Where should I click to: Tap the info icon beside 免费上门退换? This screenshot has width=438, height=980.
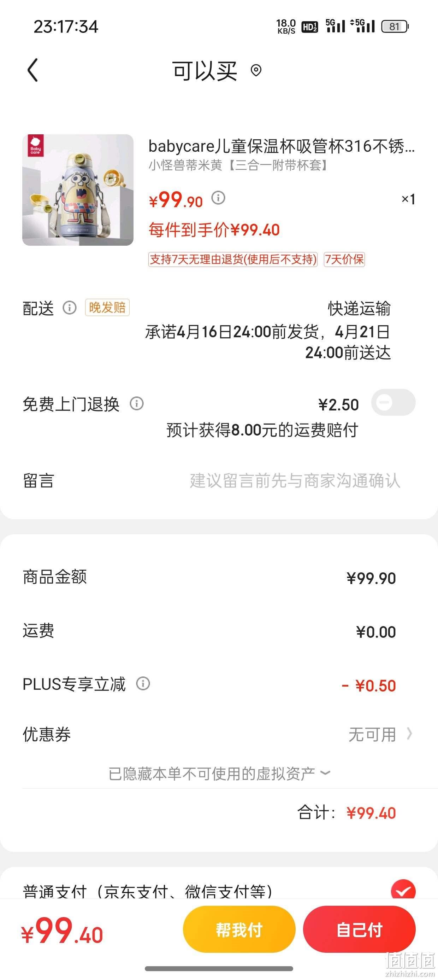137,403
